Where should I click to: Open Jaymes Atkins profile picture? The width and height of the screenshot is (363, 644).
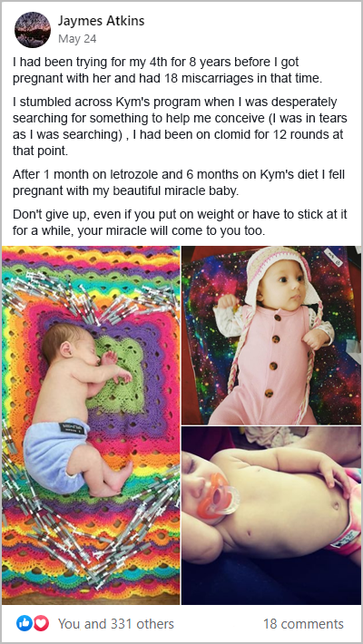point(33,30)
